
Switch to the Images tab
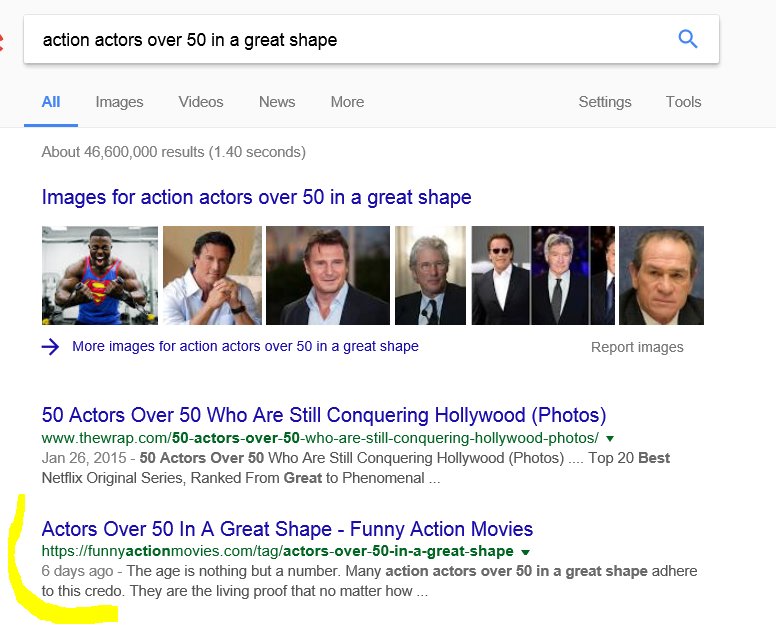(119, 102)
